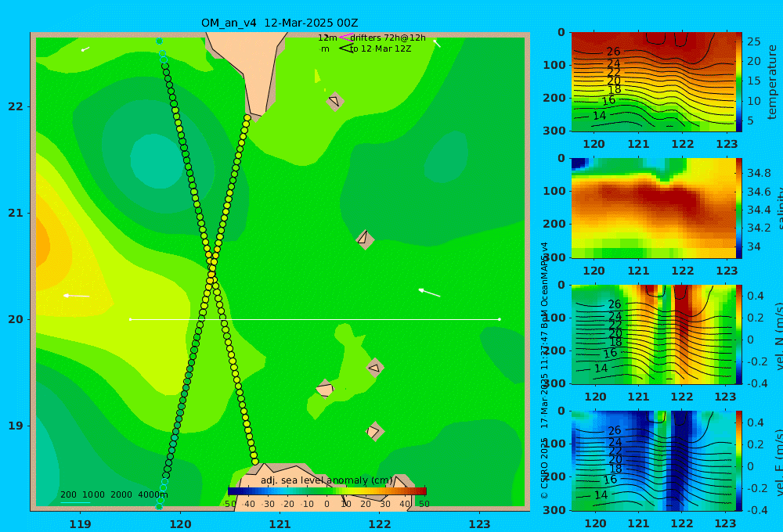Select the cyan track marker at bottom of map
The height and width of the screenshot is (532, 783).
click(x=159, y=506)
